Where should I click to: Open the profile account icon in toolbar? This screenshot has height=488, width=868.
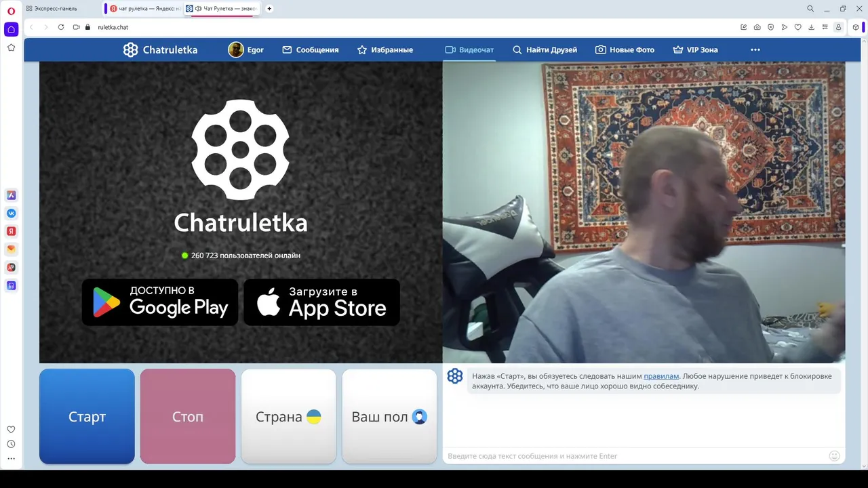tap(839, 27)
